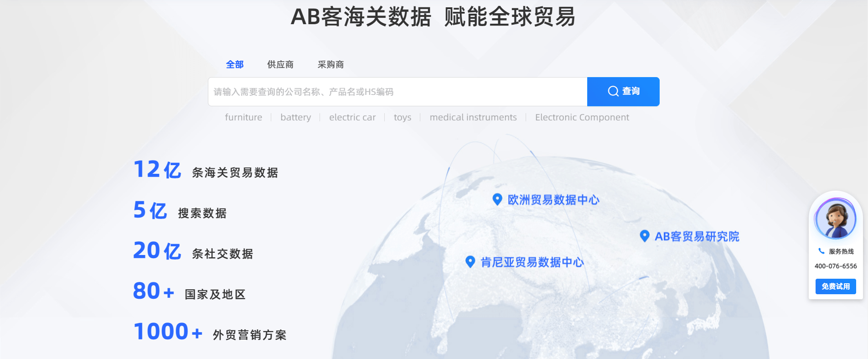Click the AB客贸易研究院 location pin
Viewport: 868px width, 359px height.
[645, 236]
